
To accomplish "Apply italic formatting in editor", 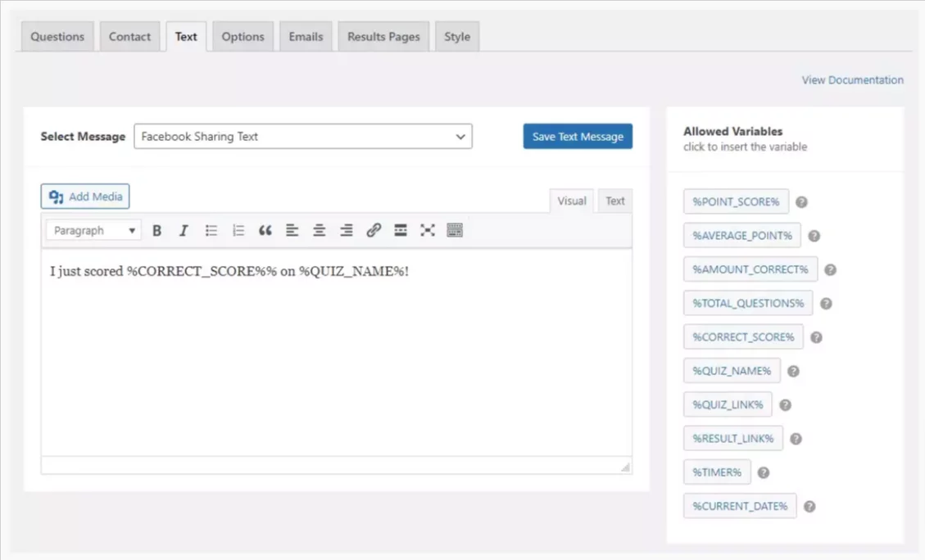I will 184,231.
